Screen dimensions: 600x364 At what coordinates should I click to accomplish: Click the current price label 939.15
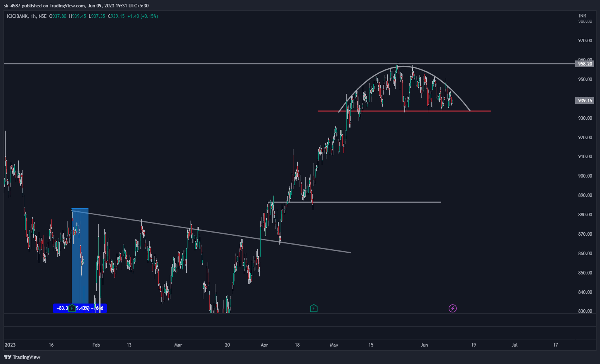click(x=585, y=101)
